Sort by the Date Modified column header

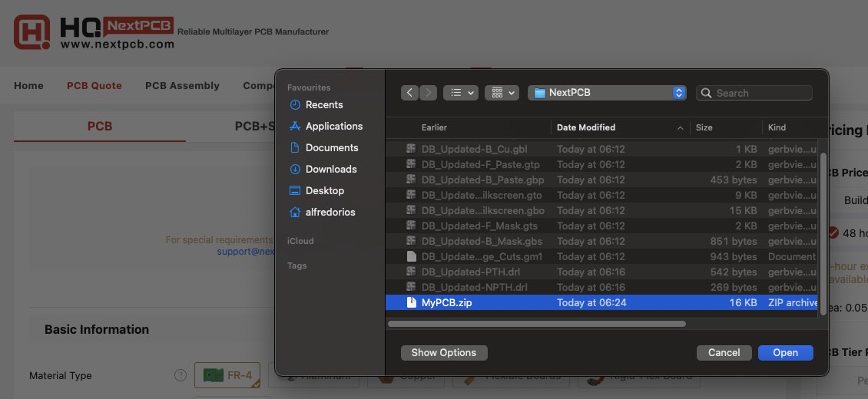585,127
